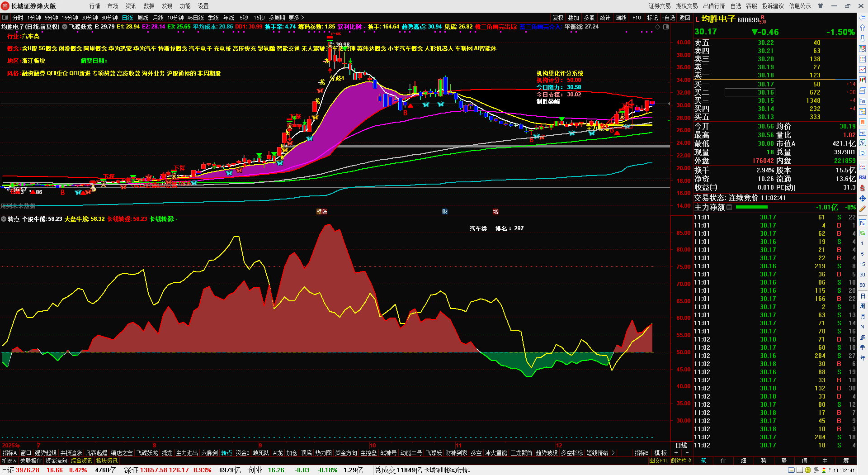Viewport: 868px width, 475px height.
Task: Click the 均胜电子 stock name header
Action: [x=718, y=19]
